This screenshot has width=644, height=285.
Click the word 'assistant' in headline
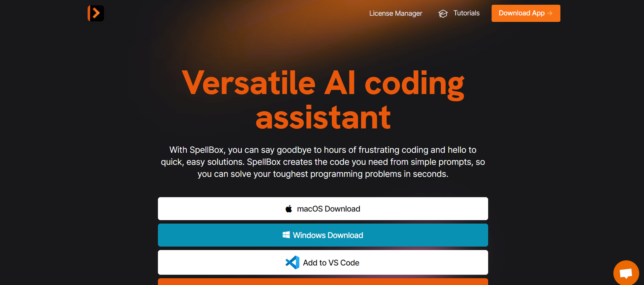tap(323, 118)
